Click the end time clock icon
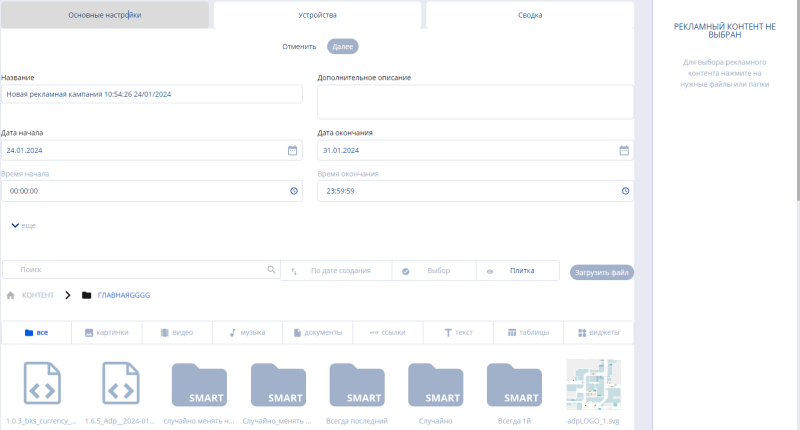The image size is (800, 430). click(624, 190)
